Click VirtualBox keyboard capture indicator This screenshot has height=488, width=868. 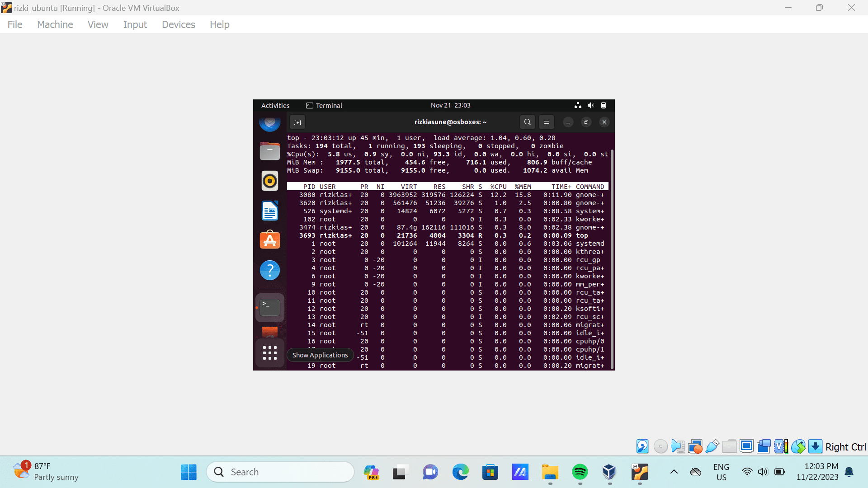pyautogui.click(x=815, y=446)
